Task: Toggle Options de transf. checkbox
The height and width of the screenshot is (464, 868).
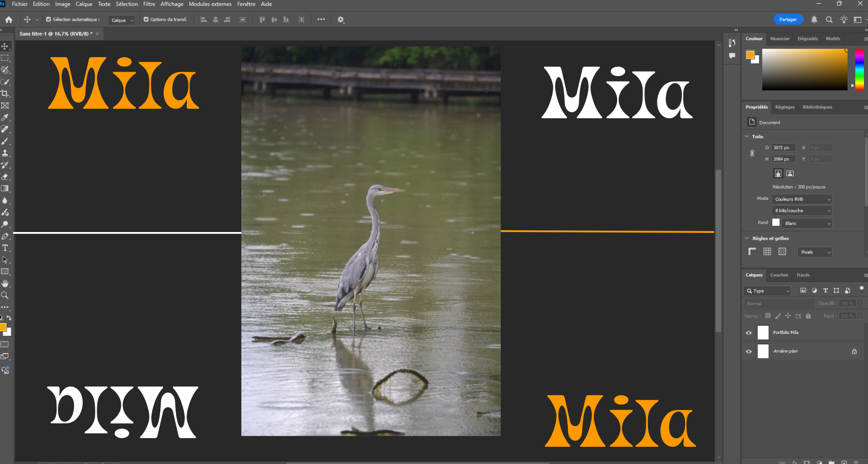Action: pos(146,19)
